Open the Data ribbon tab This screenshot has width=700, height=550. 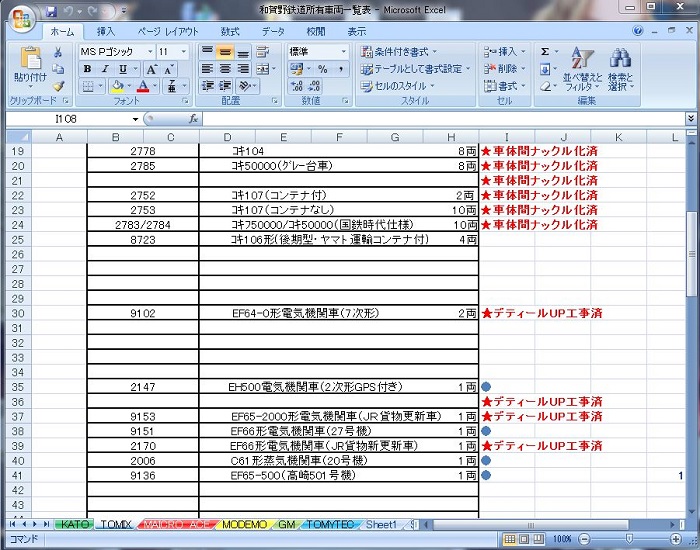(x=273, y=31)
